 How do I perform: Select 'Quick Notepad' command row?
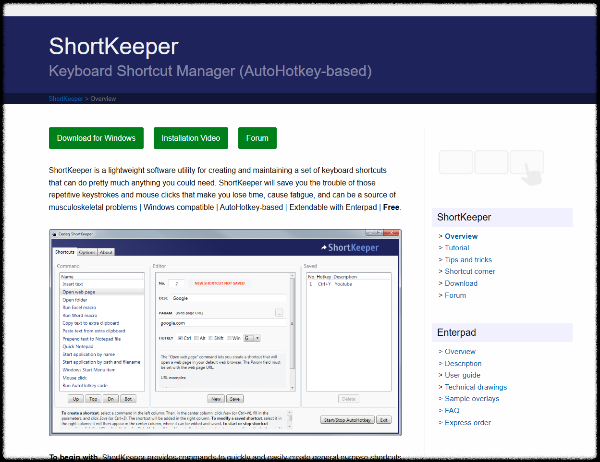102,347
